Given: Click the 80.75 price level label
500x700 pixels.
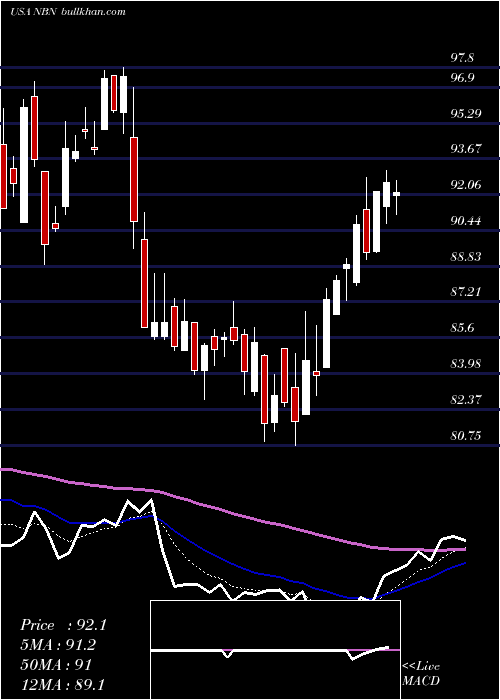Looking at the screenshot, I should click(465, 436).
